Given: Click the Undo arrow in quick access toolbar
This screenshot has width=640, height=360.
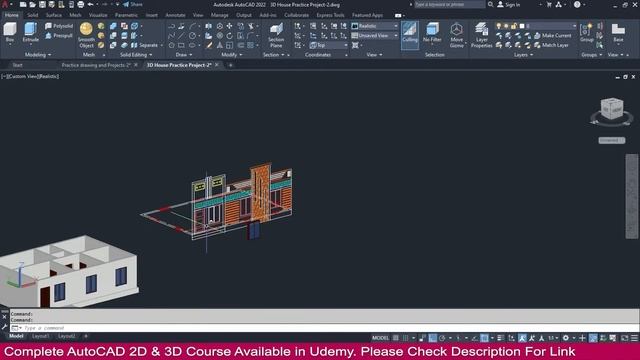Looking at the screenshot, I should tap(91, 4).
